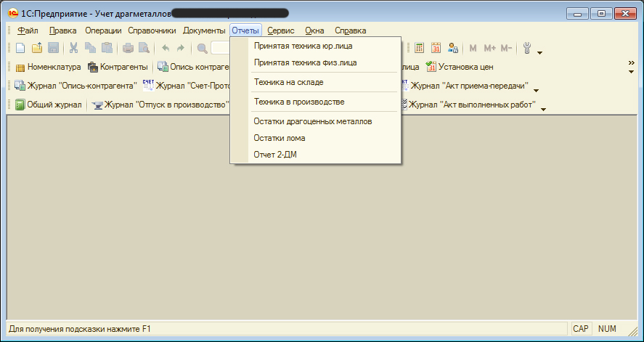Open dropdown arrow after Акт выполненных работ journal
The height and width of the screenshot is (342, 644).
coord(542,109)
